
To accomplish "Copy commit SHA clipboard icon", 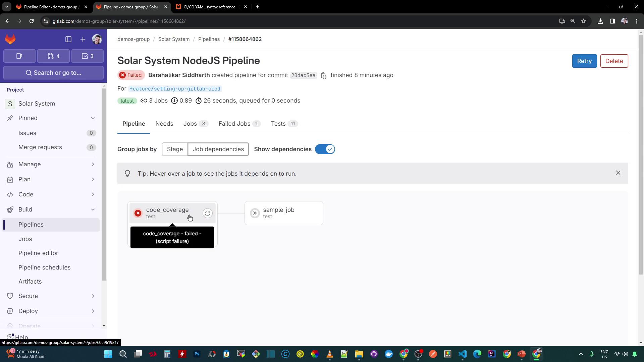I will 324,75.
